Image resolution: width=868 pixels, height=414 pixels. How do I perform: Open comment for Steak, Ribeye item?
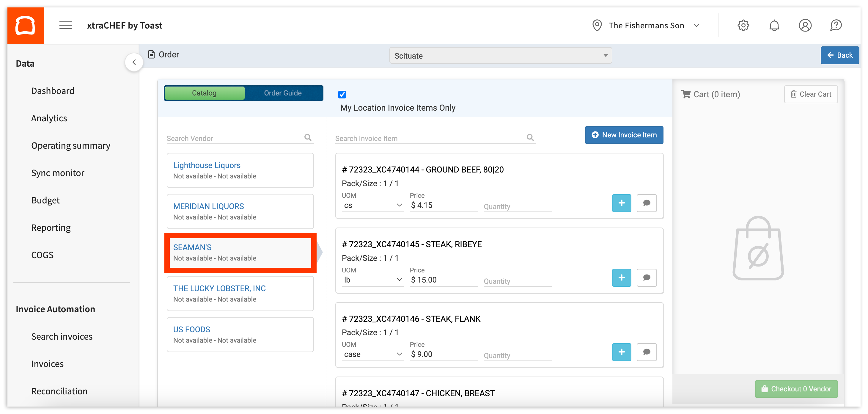(646, 277)
